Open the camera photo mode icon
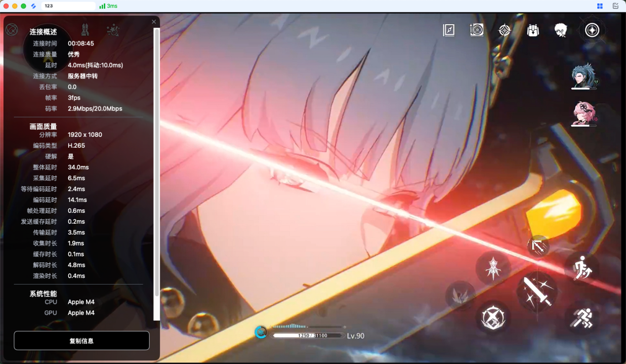 click(477, 30)
